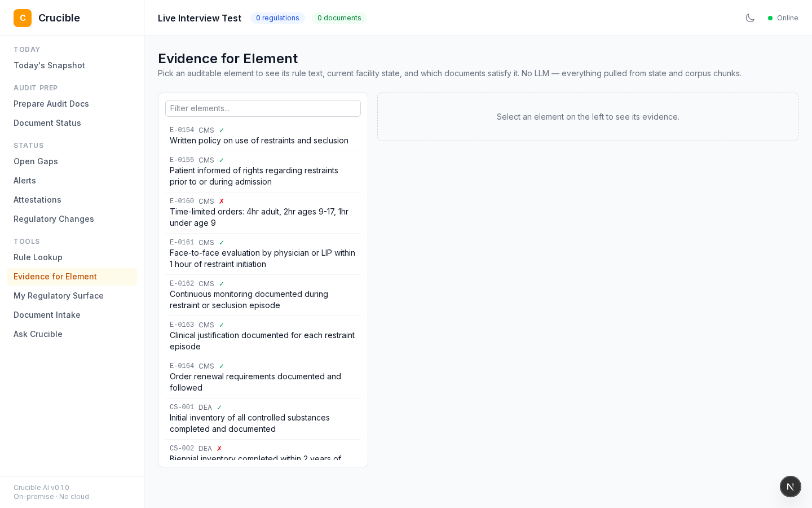Open the Document Intake page

click(x=47, y=315)
